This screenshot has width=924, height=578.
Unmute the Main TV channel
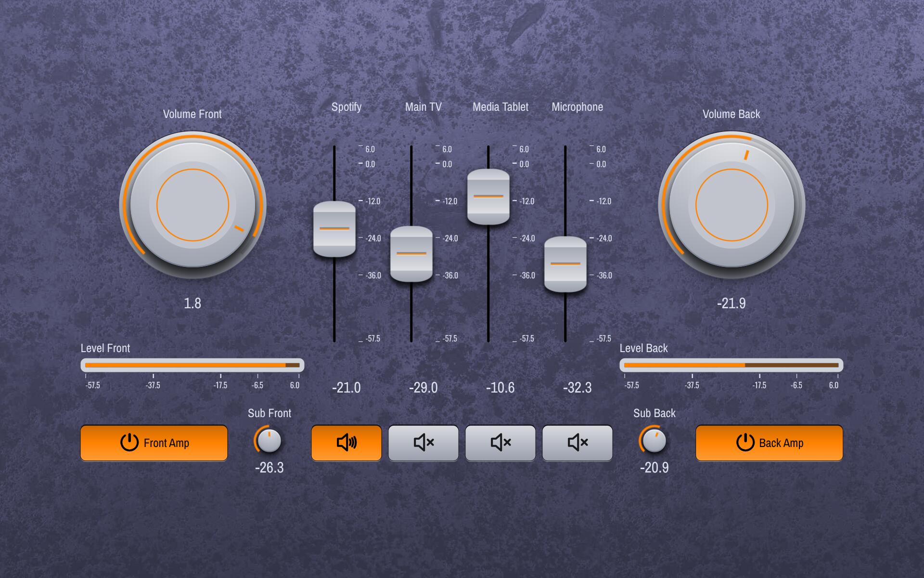coord(423,443)
